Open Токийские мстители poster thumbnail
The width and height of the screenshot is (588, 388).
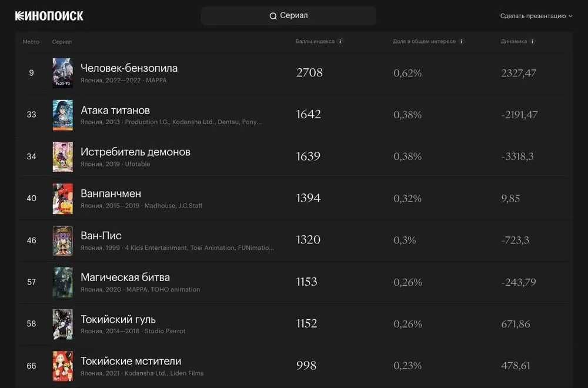(63, 366)
